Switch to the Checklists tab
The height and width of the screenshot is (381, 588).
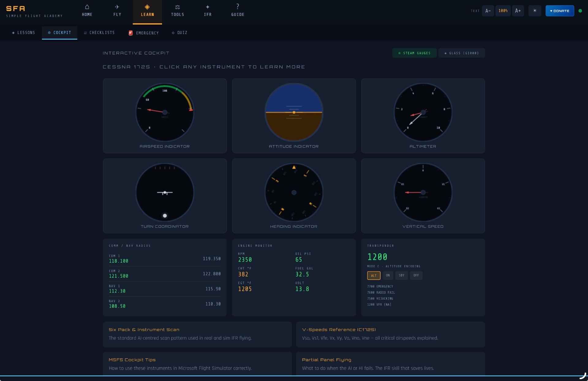(x=99, y=33)
